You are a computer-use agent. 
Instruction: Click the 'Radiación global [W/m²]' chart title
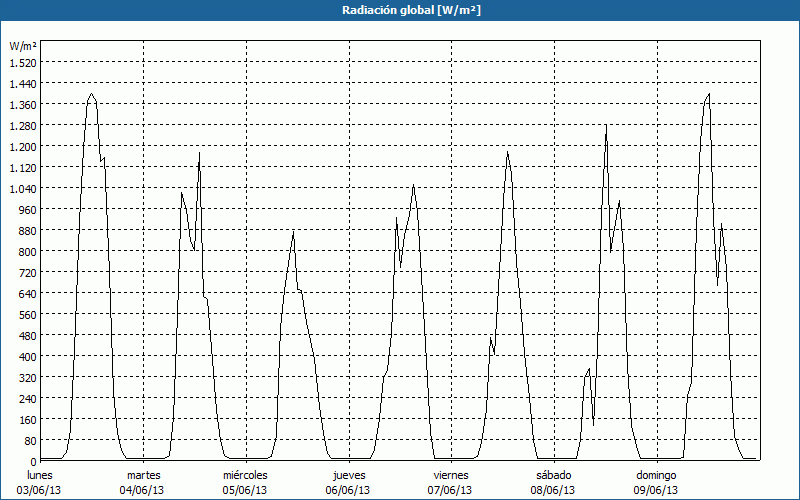point(400,10)
